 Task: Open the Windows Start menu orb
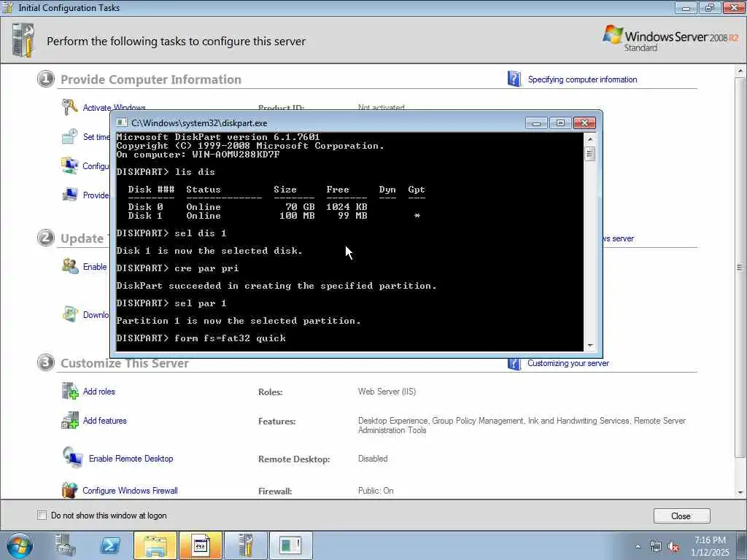20,545
